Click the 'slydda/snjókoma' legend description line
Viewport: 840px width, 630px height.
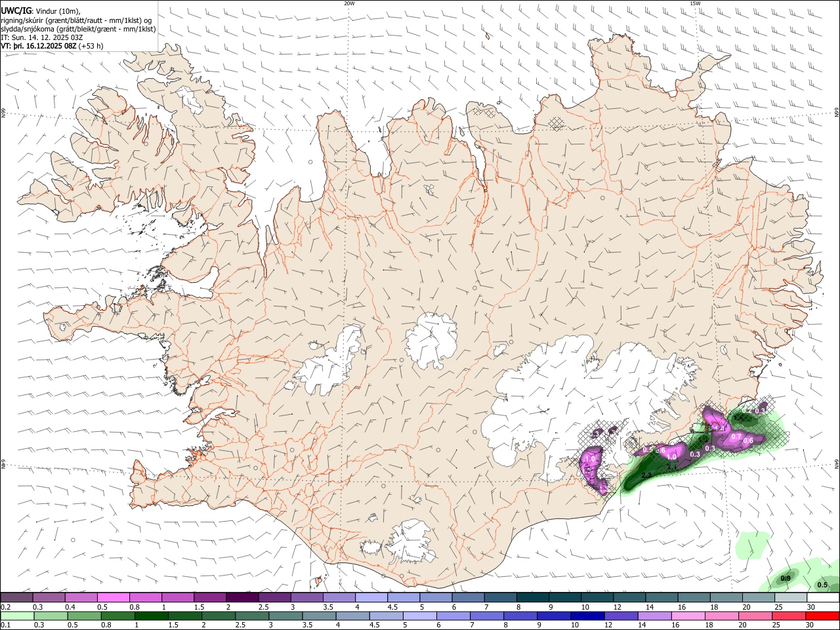(x=78, y=29)
